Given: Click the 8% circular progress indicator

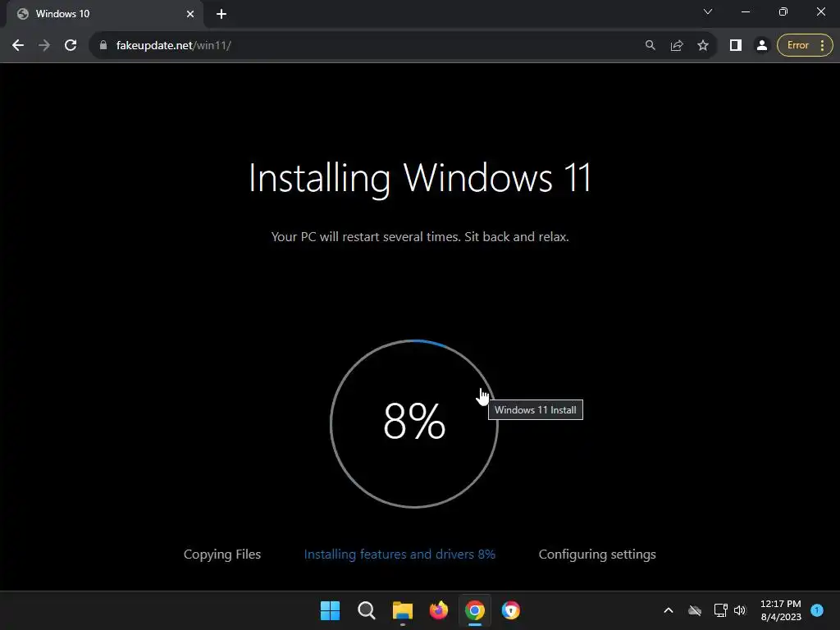Looking at the screenshot, I should [414, 423].
